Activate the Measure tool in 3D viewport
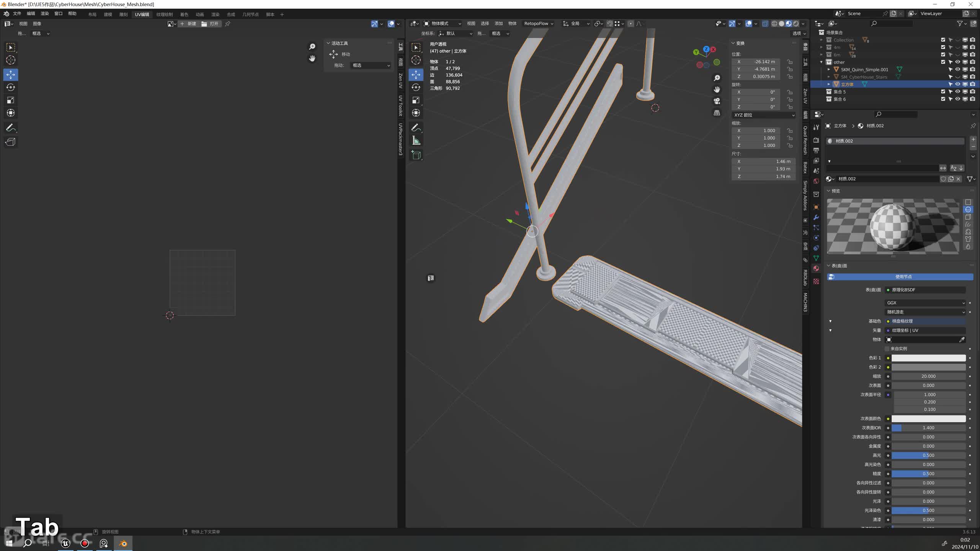 416,140
